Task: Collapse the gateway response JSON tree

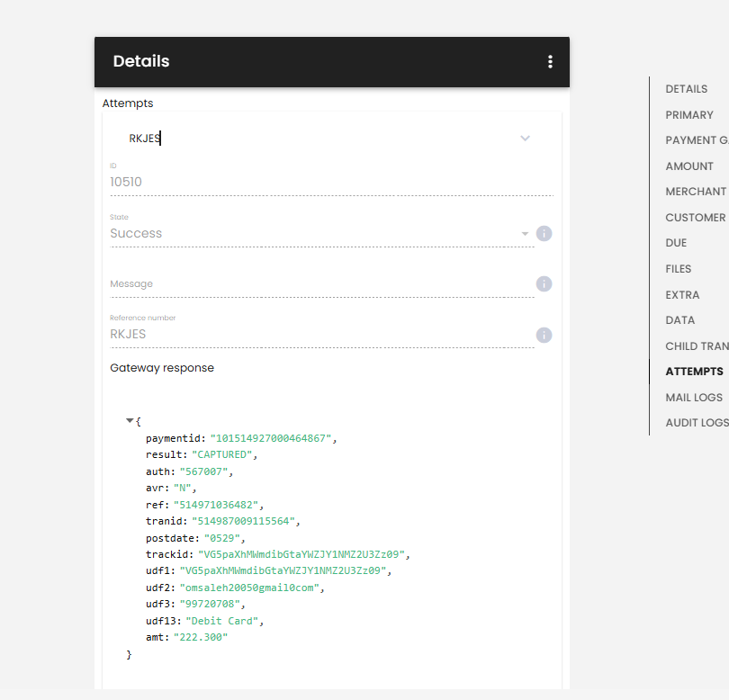Action: (130, 421)
